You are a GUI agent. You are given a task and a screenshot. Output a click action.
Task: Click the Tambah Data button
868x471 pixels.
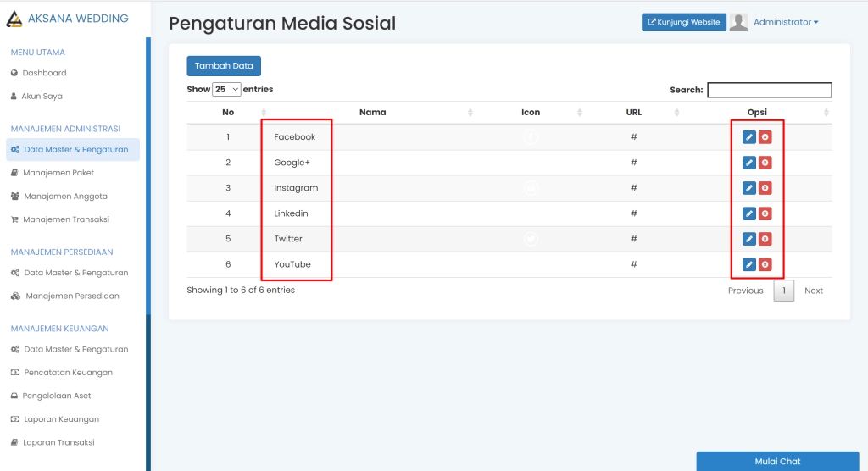(x=224, y=66)
